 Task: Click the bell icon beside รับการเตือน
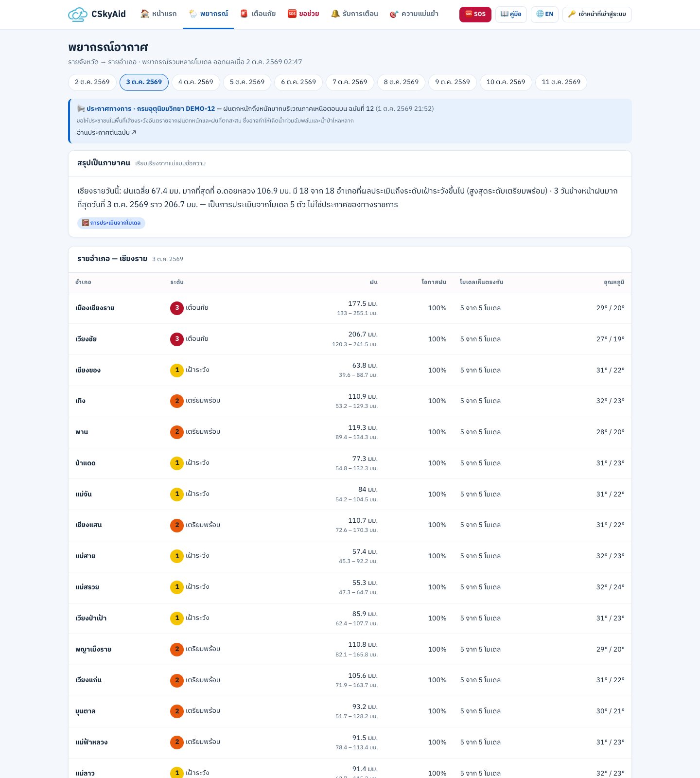point(335,14)
